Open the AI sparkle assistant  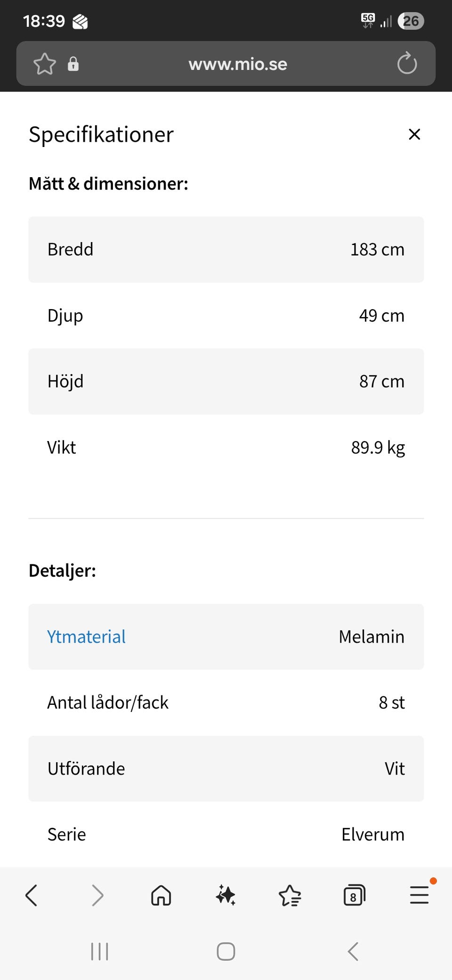coord(226,895)
